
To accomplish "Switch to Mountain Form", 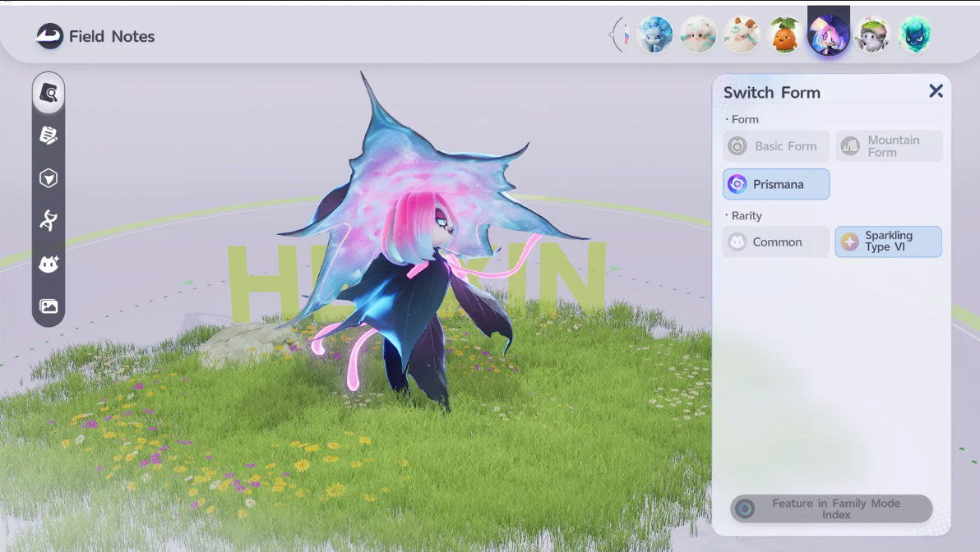I will tap(889, 146).
